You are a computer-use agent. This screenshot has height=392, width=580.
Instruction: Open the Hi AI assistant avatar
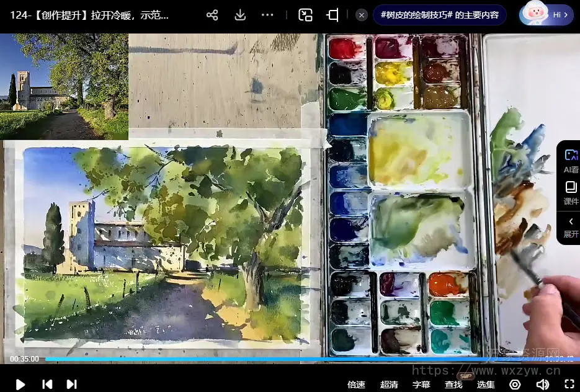pyautogui.click(x=547, y=14)
